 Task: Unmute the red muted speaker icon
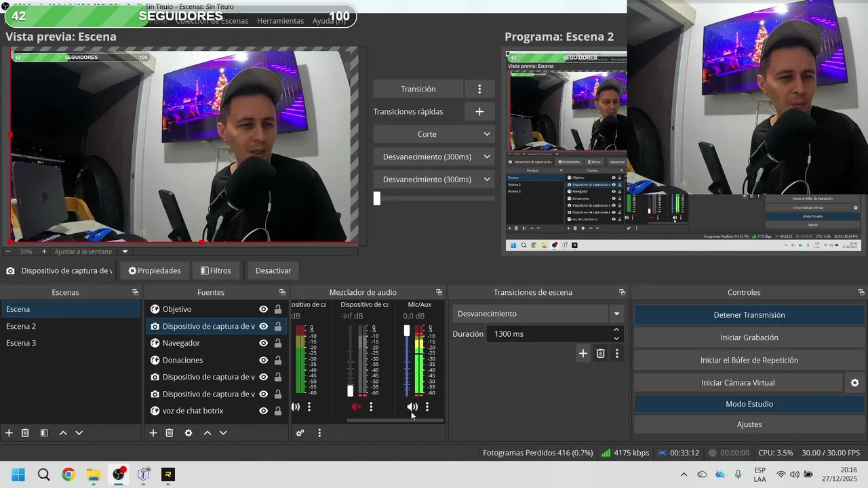point(356,407)
